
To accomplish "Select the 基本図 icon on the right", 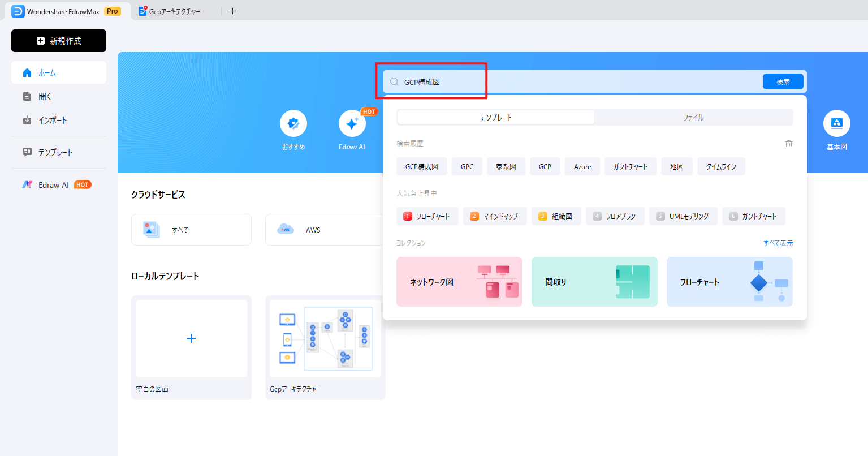I will [836, 123].
